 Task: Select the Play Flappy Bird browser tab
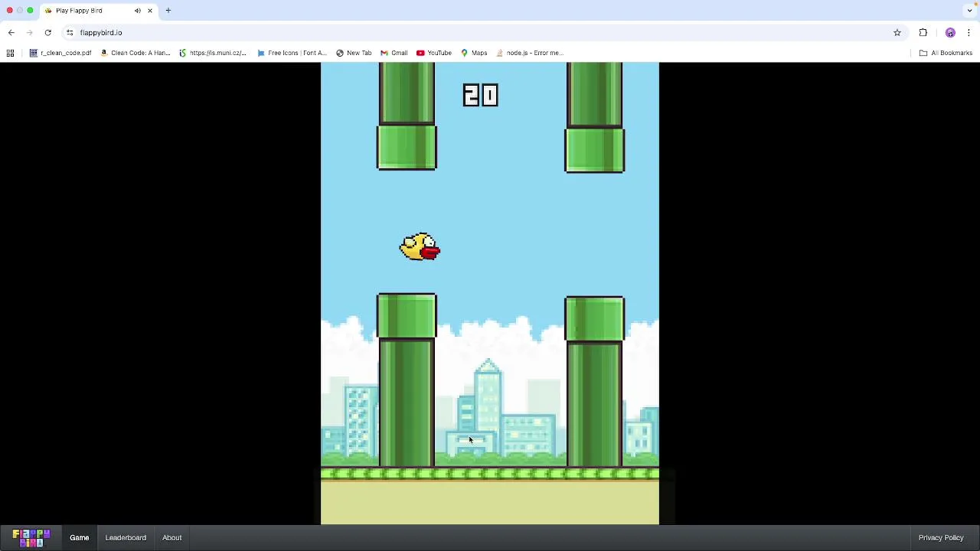pyautogui.click(x=98, y=11)
